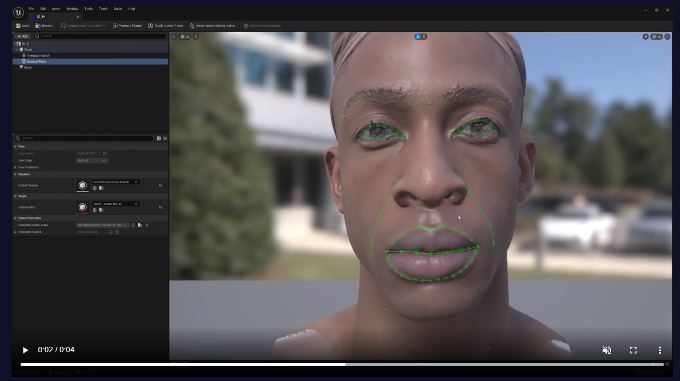
Task: Click the Capture Data asset thumbnail
Action: pos(82,208)
